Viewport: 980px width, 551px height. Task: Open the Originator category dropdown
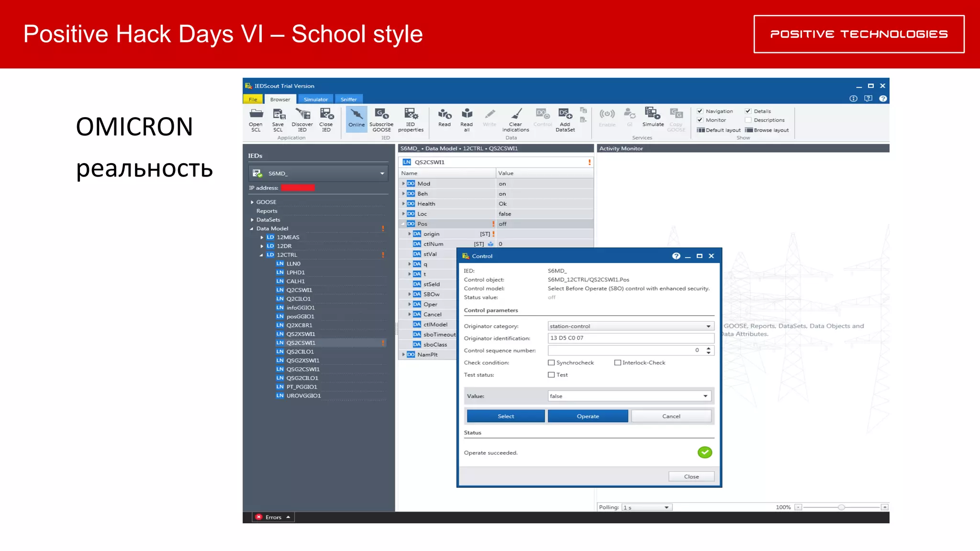point(630,326)
